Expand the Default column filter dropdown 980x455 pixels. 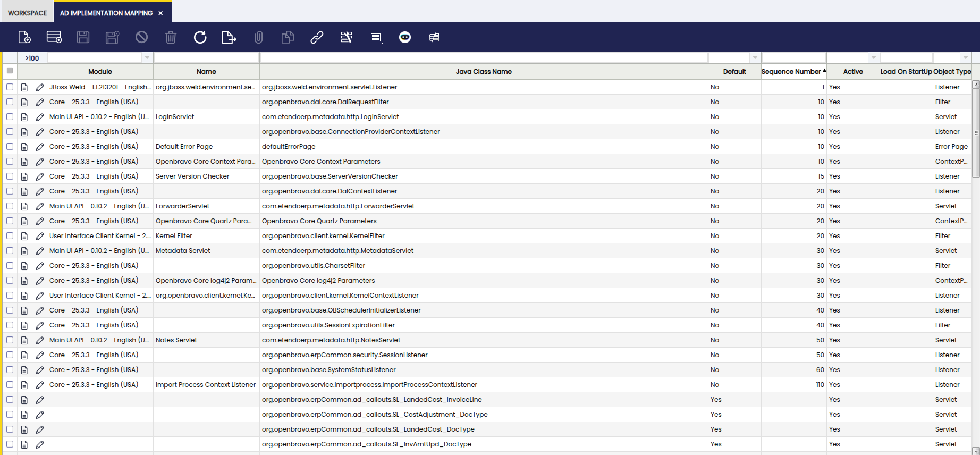click(755, 57)
